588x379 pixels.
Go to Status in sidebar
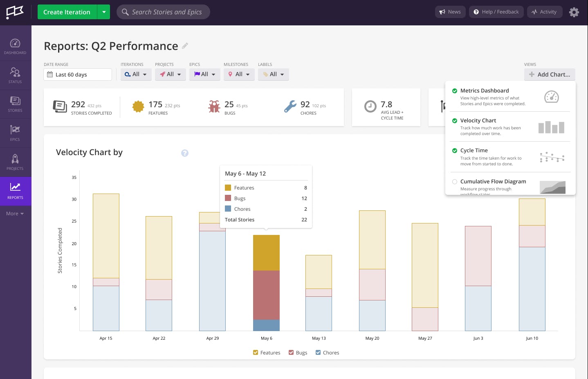(x=15, y=75)
